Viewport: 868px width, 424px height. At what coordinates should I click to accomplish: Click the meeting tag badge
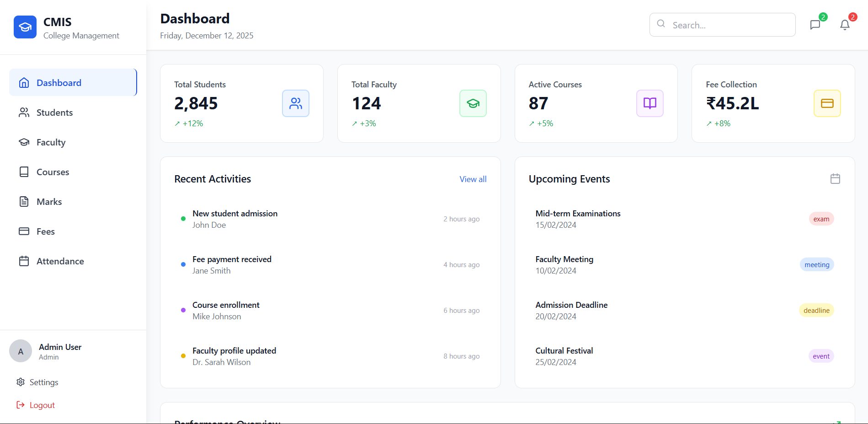coord(817,265)
